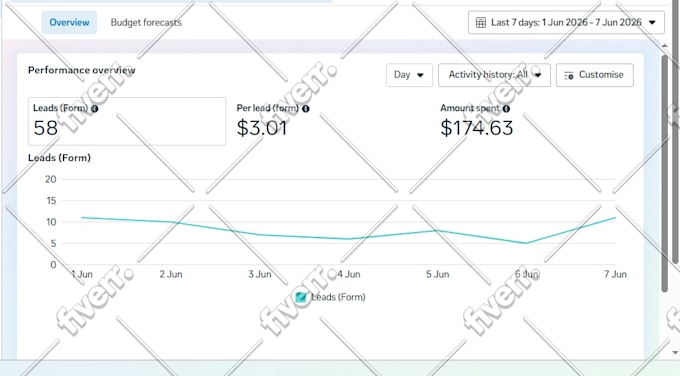Open Last 7 days date range picker
The height and width of the screenshot is (376, 680).
pos(566,23)
